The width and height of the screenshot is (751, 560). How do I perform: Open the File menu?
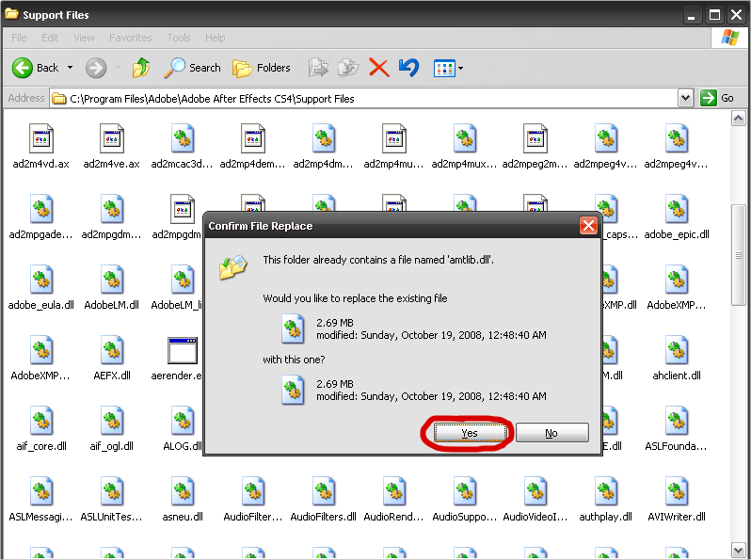click(19, 38)
